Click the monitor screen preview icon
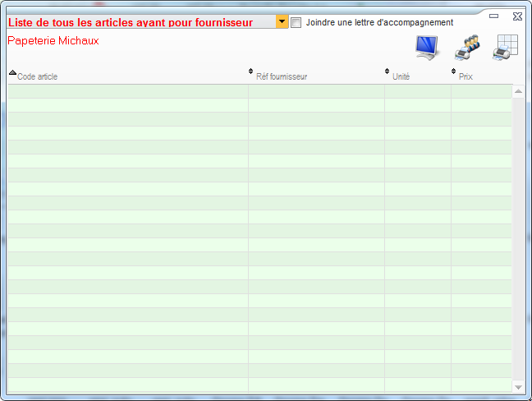 pos(426,48)
